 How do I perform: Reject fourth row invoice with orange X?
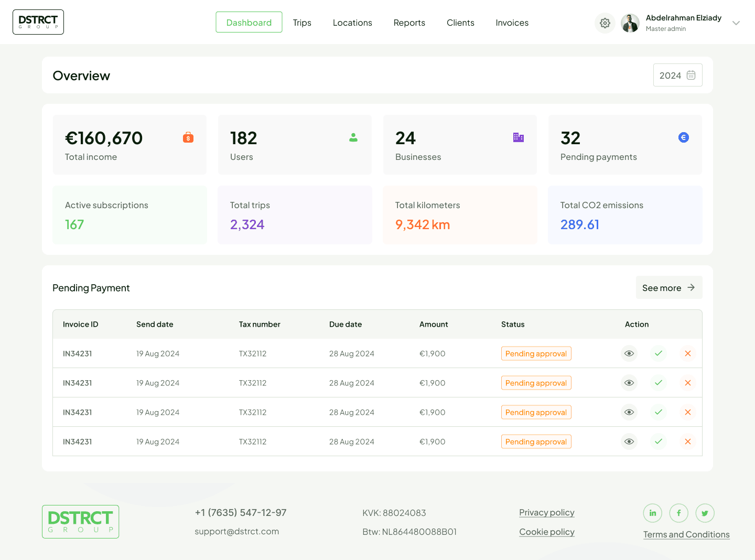688,441
